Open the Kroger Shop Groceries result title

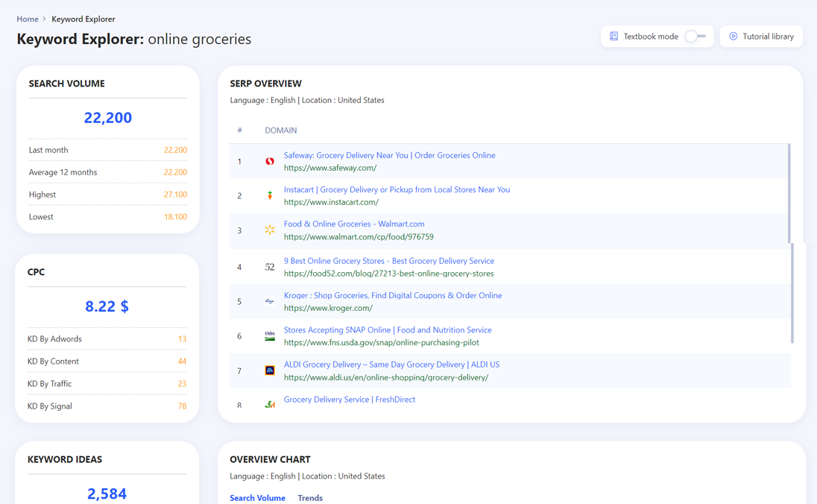tap(393, 295)
